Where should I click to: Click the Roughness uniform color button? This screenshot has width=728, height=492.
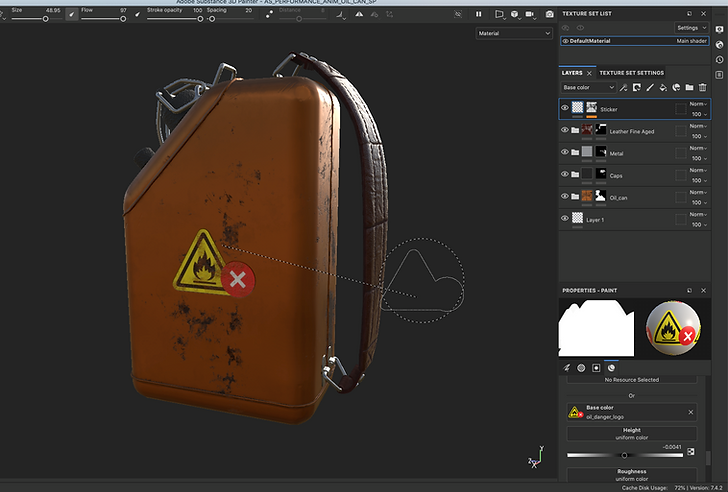[x=631, y=475]
